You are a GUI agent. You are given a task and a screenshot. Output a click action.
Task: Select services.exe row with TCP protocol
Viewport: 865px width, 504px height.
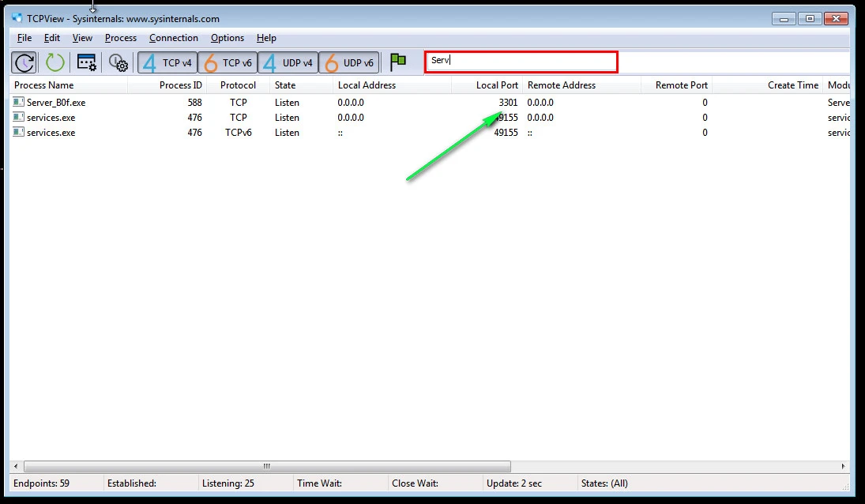pos(431,118)
